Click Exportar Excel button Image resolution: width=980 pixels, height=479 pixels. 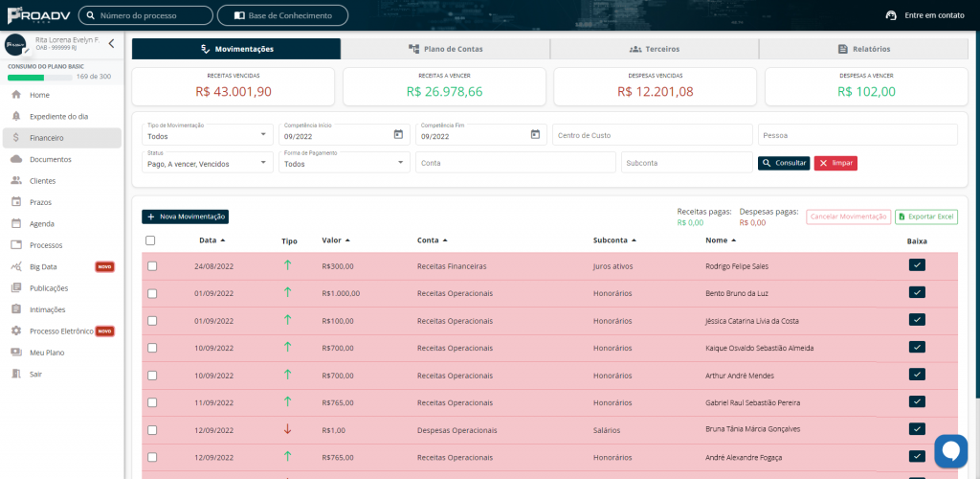(x=926, y=217)
